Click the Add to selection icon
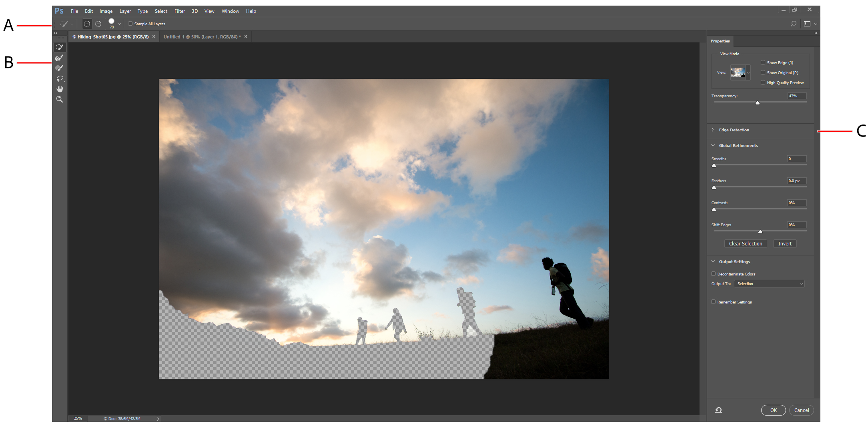Image resolution: width=868 pixels, height=430 pixels. [87, 24]
